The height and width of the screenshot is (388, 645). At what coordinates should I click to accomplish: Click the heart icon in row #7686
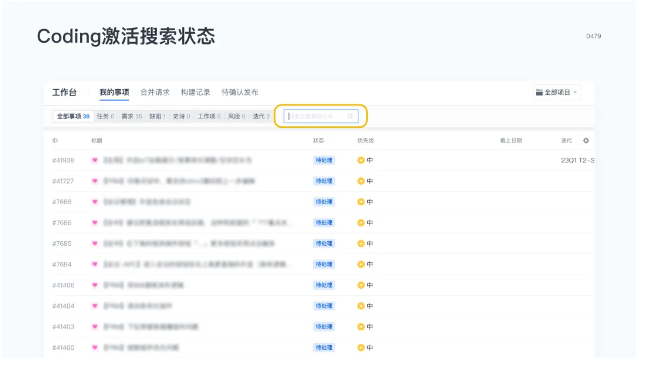coord(95,223)
